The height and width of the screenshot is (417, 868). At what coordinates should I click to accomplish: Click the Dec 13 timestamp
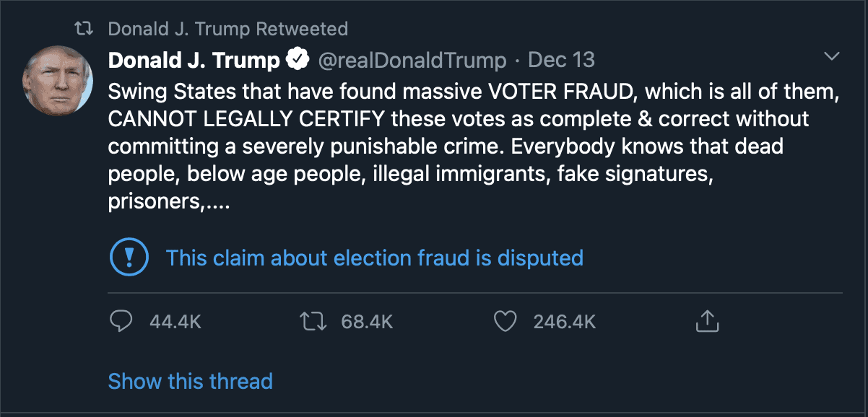tap(561, 61)
